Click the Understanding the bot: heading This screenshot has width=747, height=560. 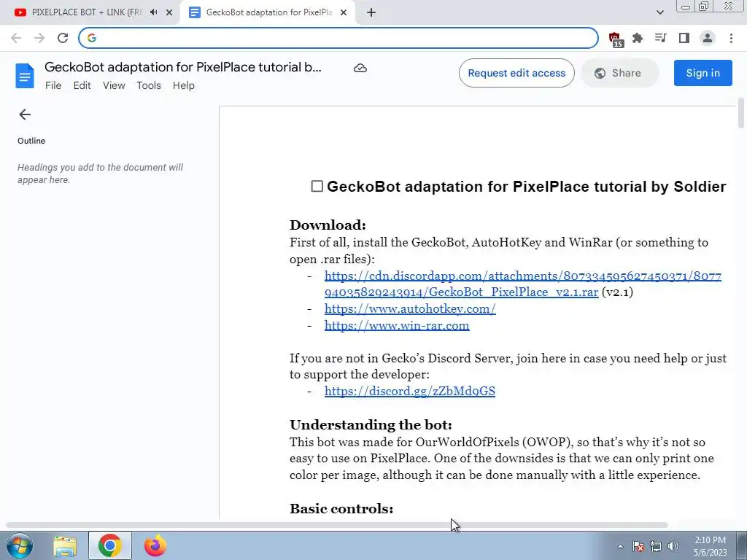pyautogui.click(x=371, y=425)
